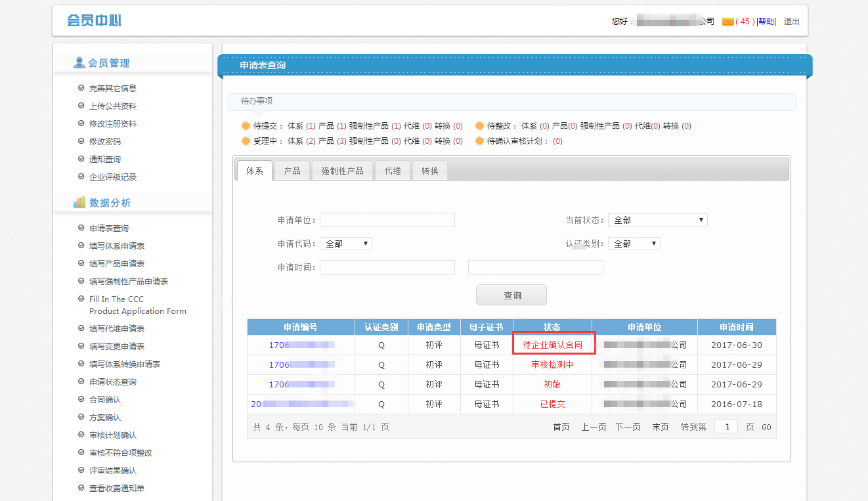Click the 会员管理 user icon

click(79, 63)
